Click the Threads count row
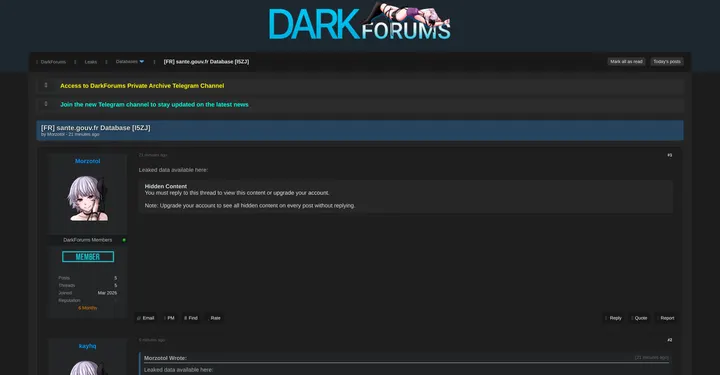The image size is (720, 375). point(87,285)
